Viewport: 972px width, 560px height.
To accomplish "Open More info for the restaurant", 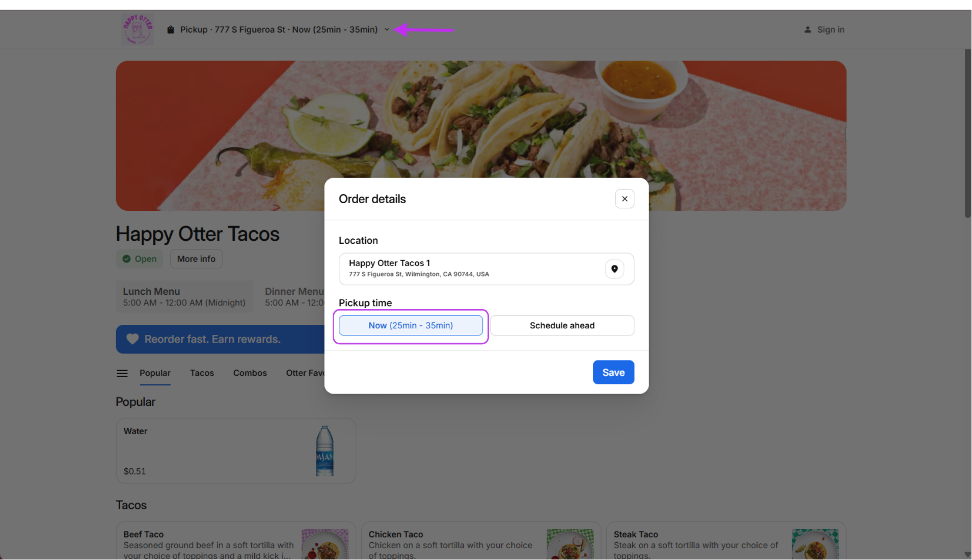I will point(196,259).
